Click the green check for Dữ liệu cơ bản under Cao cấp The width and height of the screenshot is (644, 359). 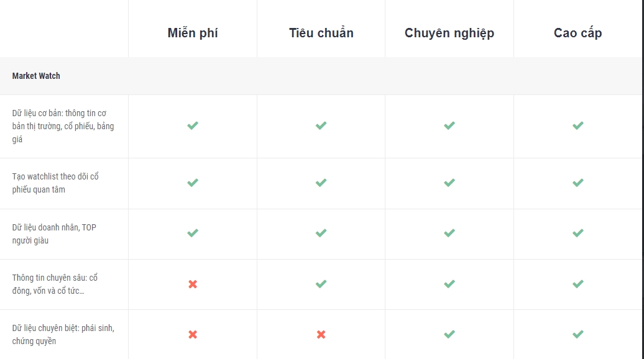(x=578, y=125)
